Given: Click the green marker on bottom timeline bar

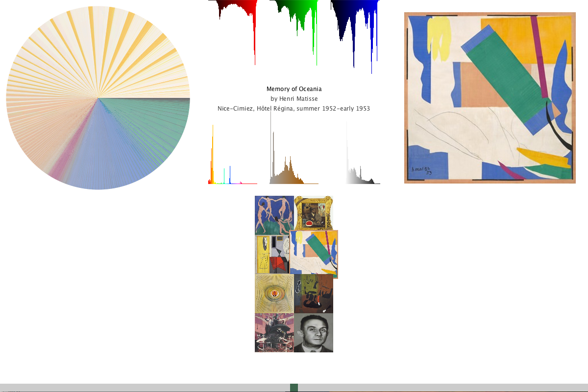Looking at the screenshot, I should point(294,388).
